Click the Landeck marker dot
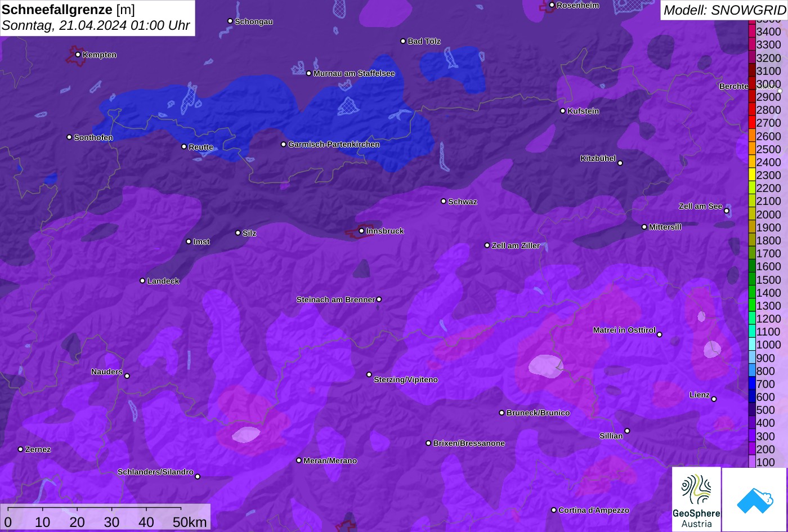Image resolution: width=788 pixels, height=532 pixels. 142,280
